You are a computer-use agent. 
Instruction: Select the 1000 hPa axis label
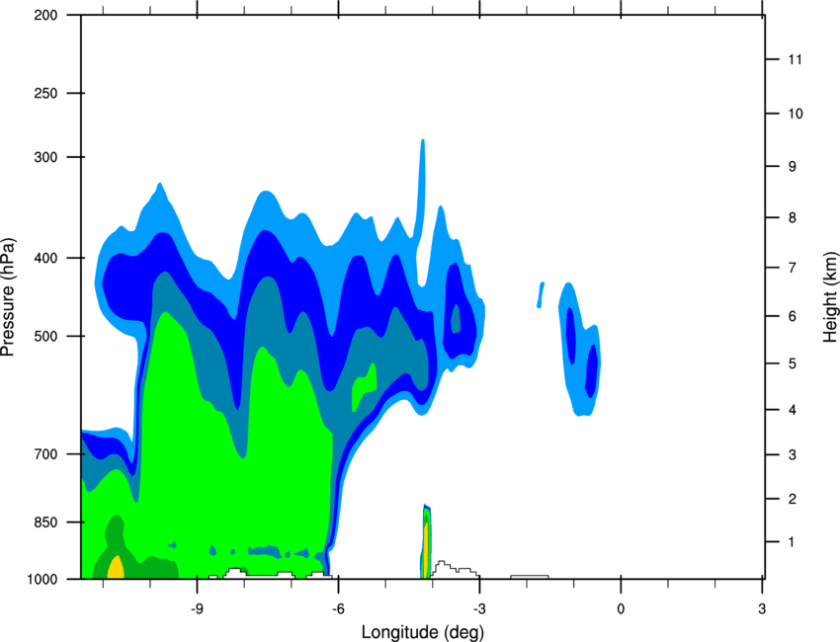(x=42, y=580)
